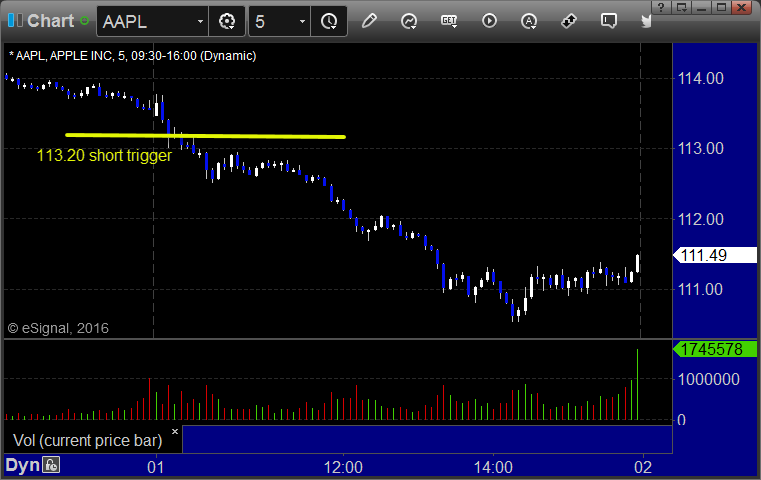761x480 pixels.
Task: Click the 111.00 price axis label
Action: pos(700,289)
